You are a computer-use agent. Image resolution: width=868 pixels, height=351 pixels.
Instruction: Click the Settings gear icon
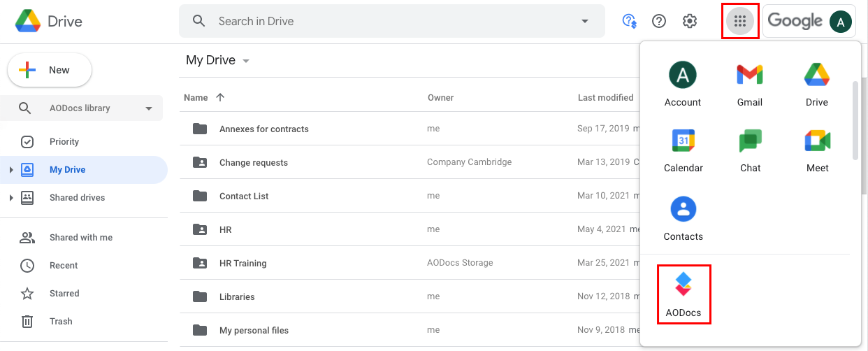click(690, 21)
